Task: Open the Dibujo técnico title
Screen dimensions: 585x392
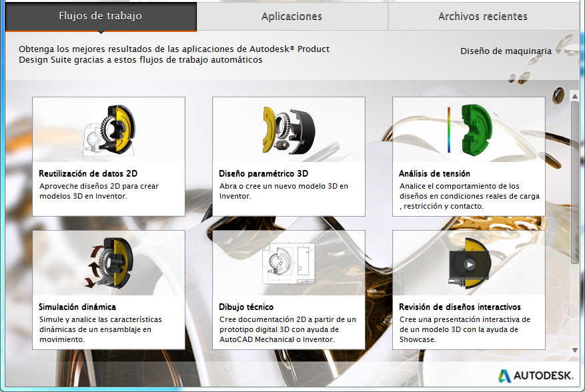Action: pyautogui.click(x=246, y=307)
